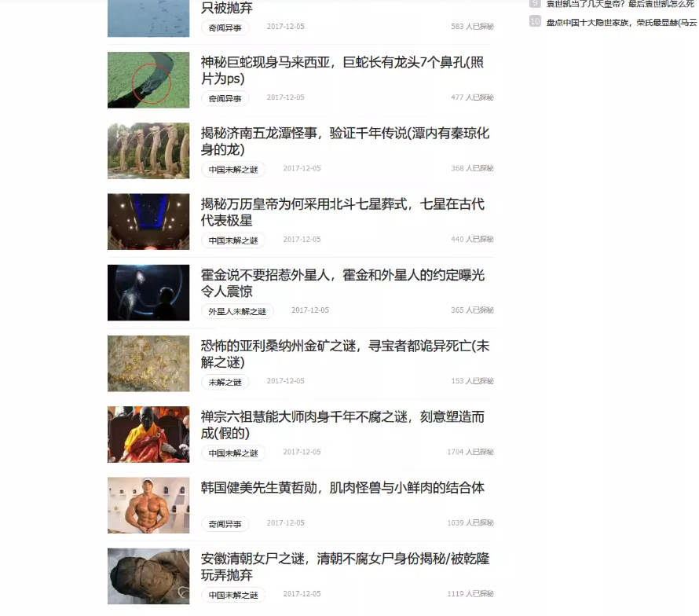
Task: Click the 1119 人已探秘 view count
Action: click(x=470, y=594)
